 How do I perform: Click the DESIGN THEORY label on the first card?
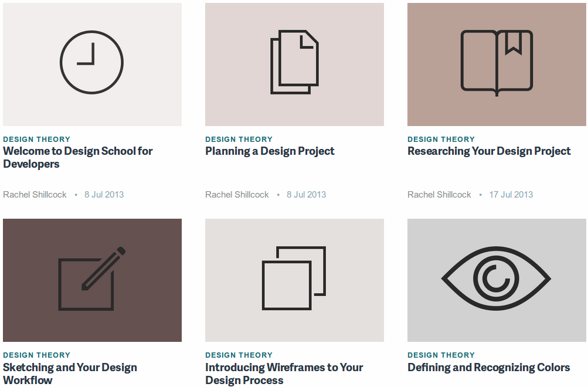tap(36, 140)
